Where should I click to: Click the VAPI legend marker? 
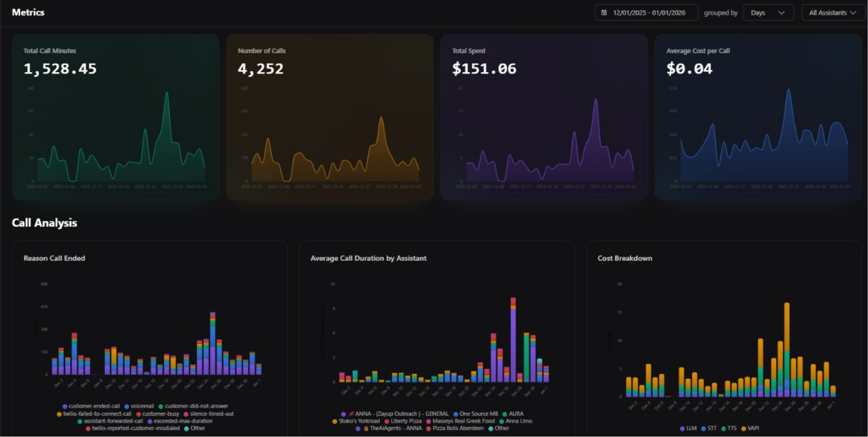point(744,428)
